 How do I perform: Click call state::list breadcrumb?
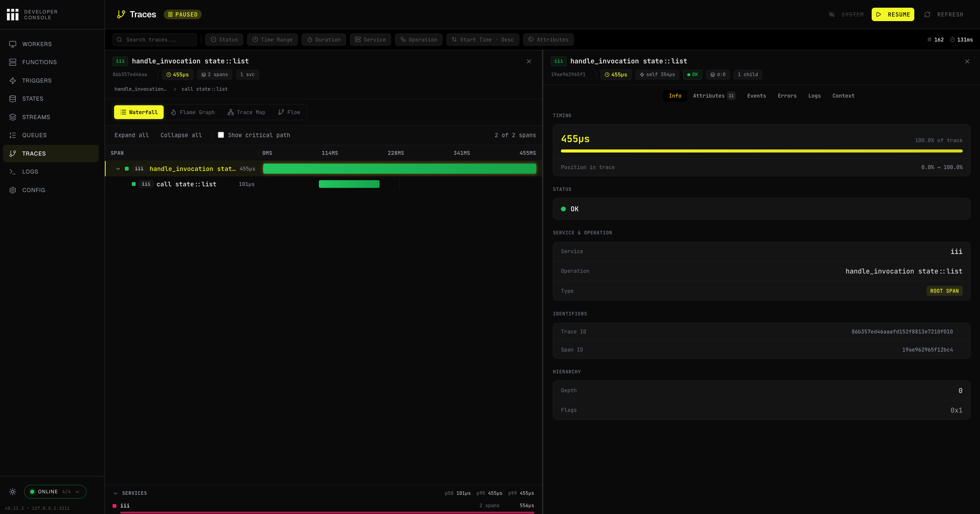204,89
